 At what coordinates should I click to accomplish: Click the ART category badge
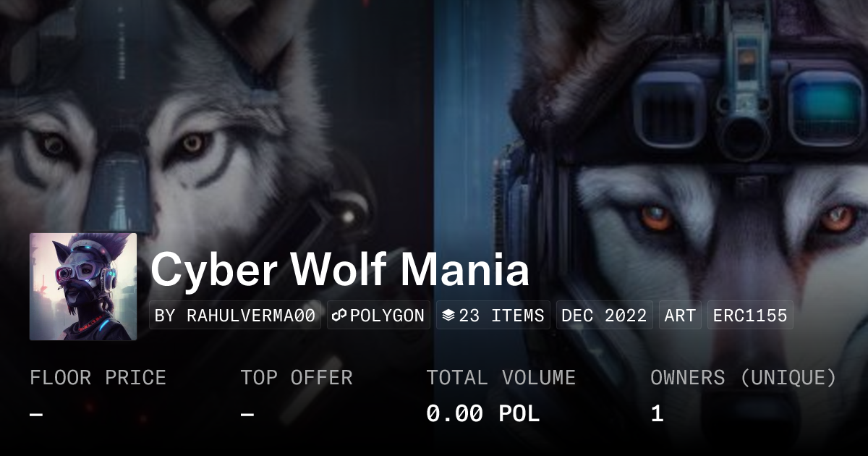coord(680,316)
